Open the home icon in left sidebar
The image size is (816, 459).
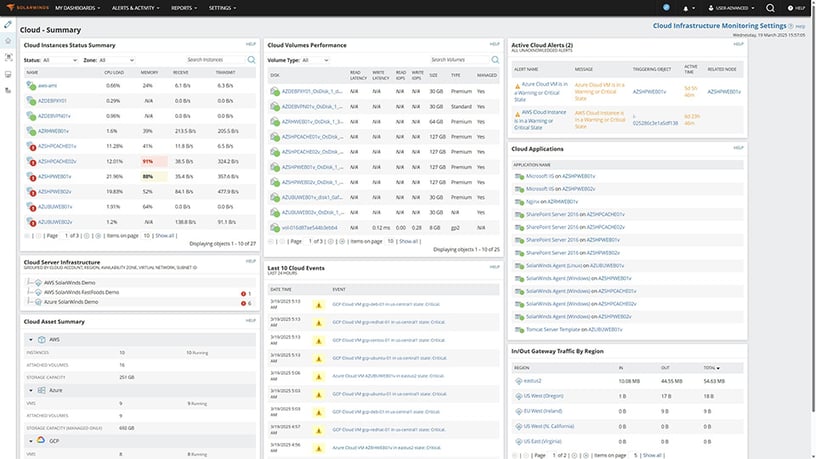pos(8,41)
